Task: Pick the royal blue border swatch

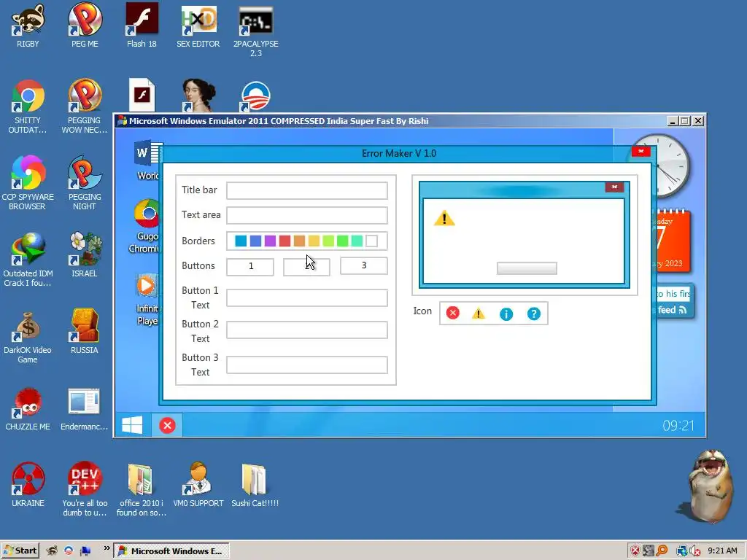Action: 255,241
